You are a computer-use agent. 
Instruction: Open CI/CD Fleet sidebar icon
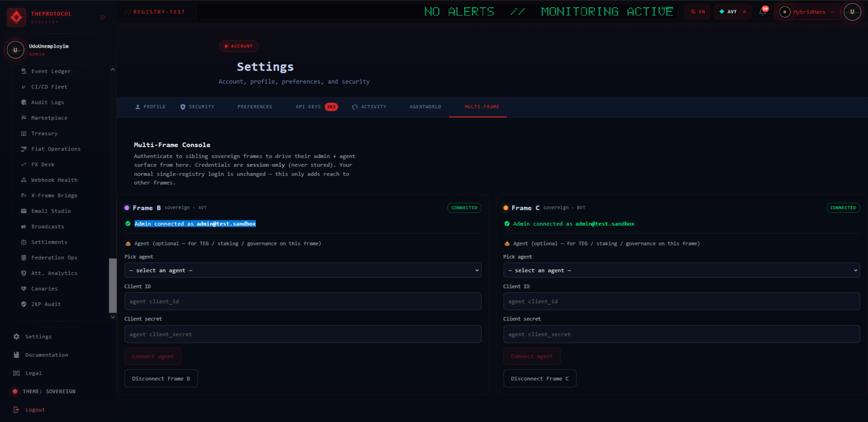click(x=23, y=87)
